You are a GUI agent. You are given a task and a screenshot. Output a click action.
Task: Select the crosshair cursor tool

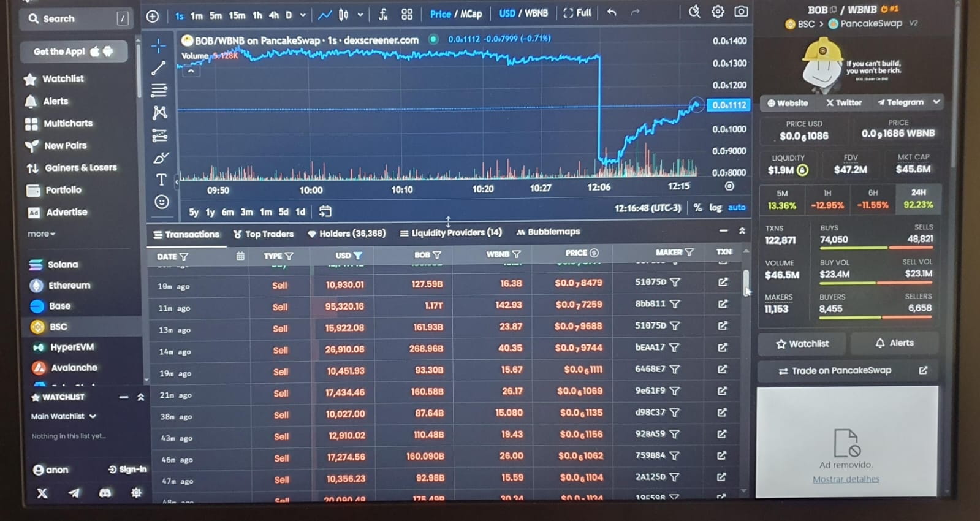(159, 46)
